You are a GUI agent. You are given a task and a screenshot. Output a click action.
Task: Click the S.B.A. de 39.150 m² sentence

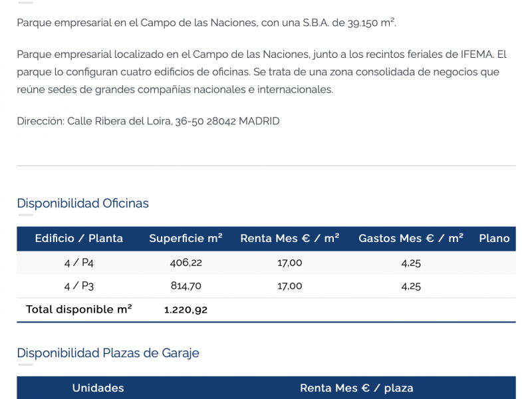coord(207,23)
